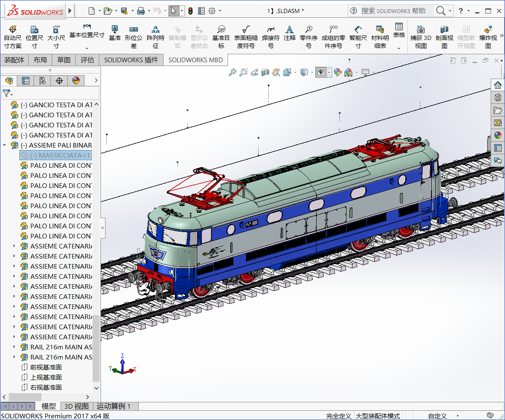Viewport: 505px width, 420px height.
Task: Select the Location Dimension (位置尺寸) tool
Action: click(x=34, y=37)
